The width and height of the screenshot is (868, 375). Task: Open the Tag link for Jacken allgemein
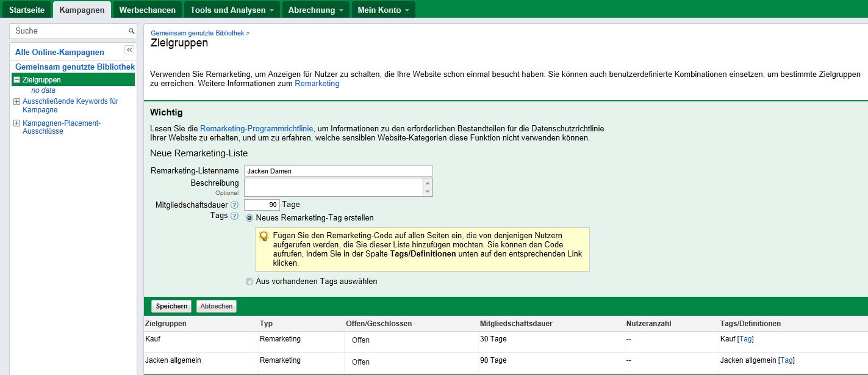point(787,360)
